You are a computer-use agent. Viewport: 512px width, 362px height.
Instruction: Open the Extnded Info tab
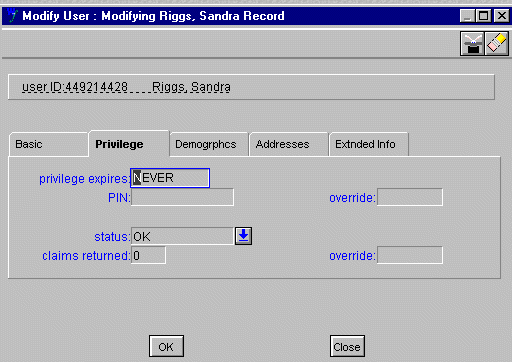369,144
